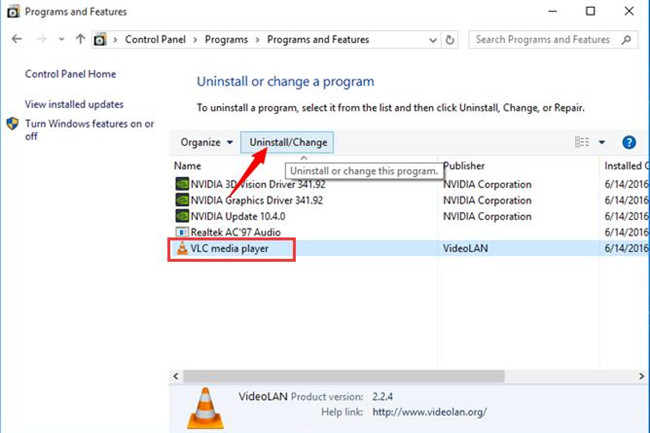
Task: Minimize the Programs and Features window
Action: [553, 11]
